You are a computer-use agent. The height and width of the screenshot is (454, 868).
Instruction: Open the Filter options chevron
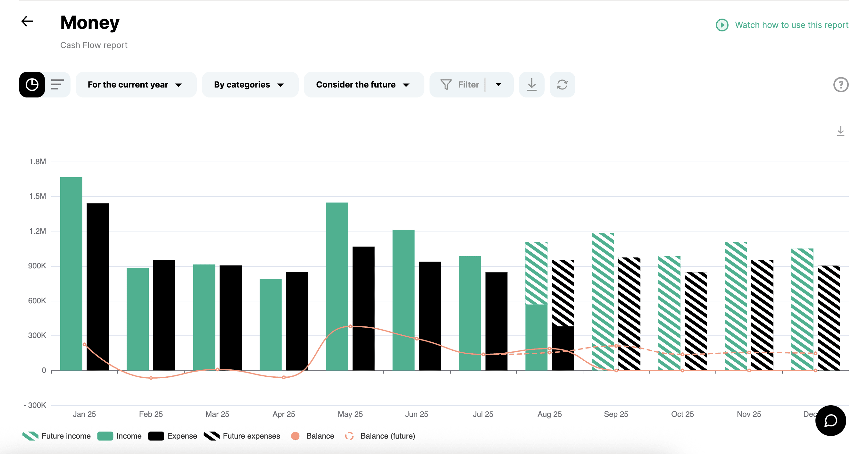[x=498, y=84]
